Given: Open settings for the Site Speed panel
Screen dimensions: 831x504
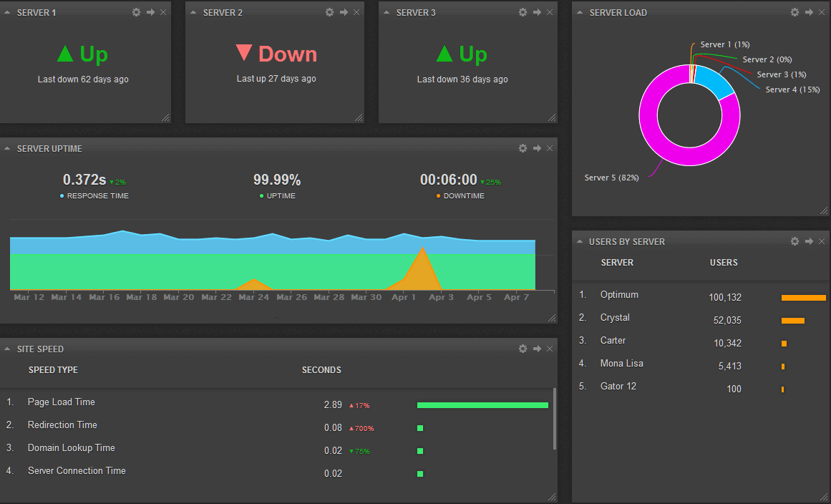Looking at the screenshot, I should [x=523, y=349].
